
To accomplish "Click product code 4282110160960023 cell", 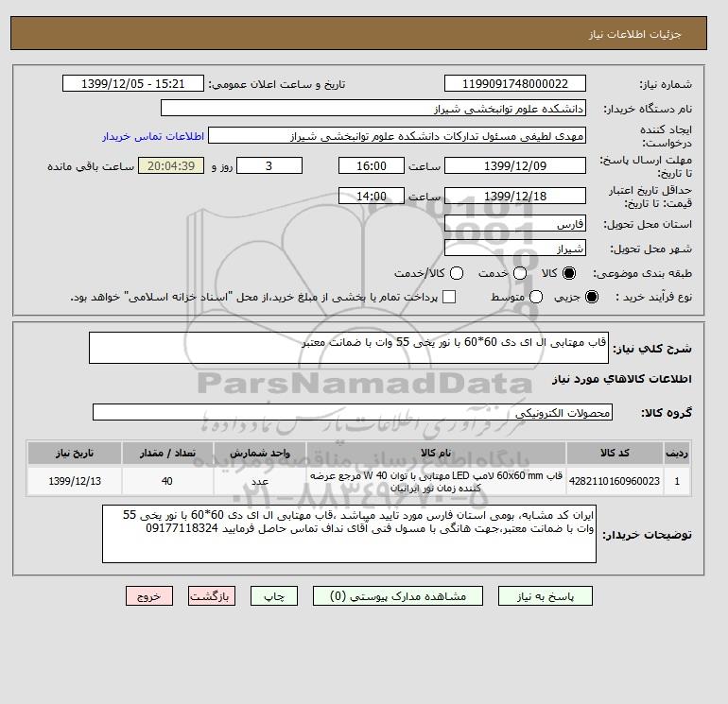I will [x=615, y=481].
